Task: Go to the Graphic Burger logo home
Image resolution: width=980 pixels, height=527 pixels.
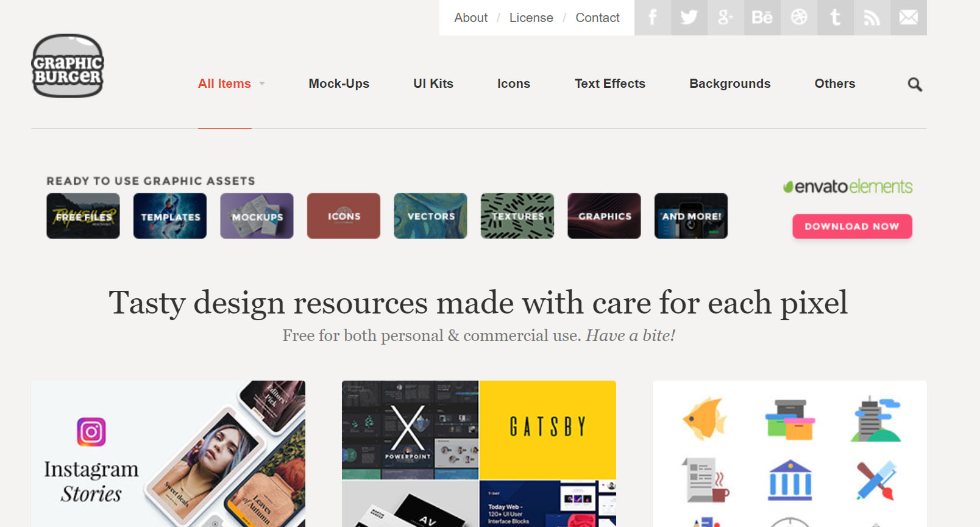Action: coord(68,66)
